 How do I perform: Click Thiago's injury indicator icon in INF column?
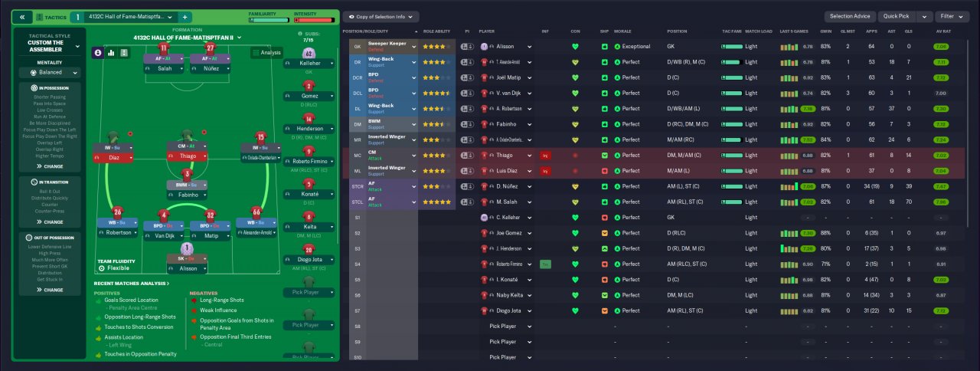(x=545, y=155)
